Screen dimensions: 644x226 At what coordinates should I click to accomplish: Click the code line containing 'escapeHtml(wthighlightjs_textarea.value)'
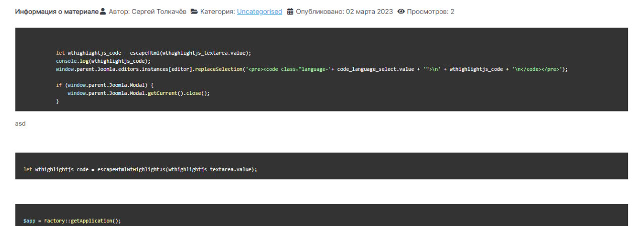[x=153, y=53]
